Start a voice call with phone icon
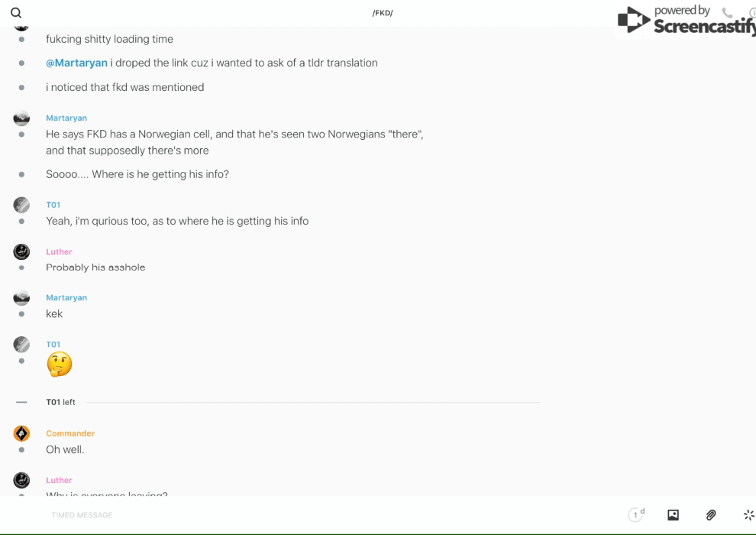Viewport: 756px width, 535px height. [x=727, y=13]
